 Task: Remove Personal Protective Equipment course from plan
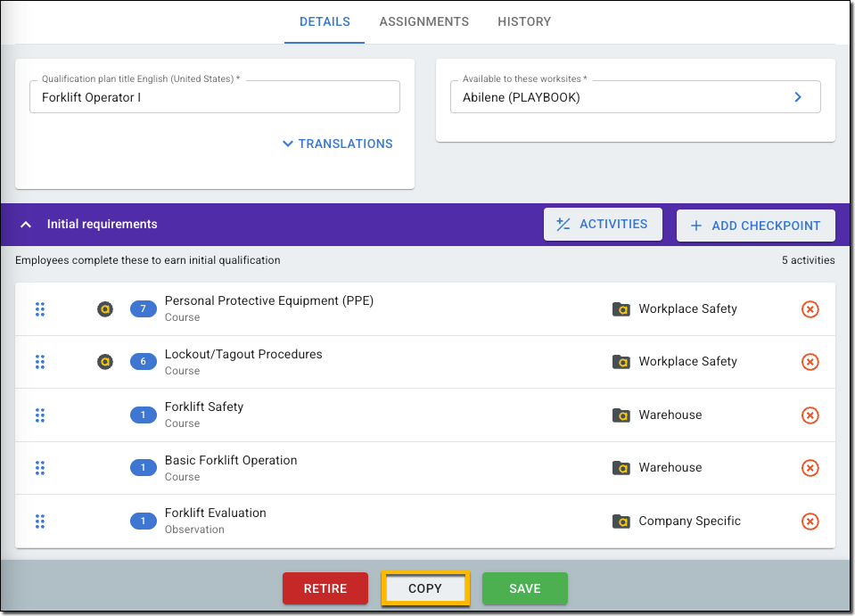pyautogui.click(x=810, y=309)
